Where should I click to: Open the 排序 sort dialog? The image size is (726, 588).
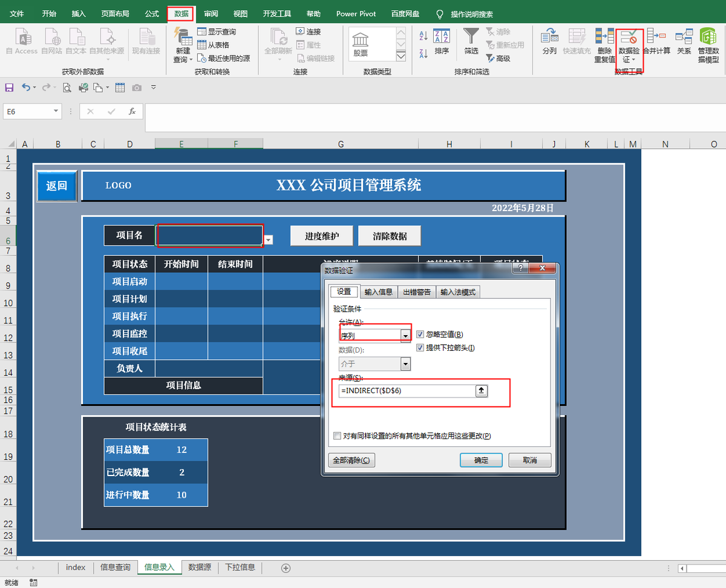coord(442,42)
